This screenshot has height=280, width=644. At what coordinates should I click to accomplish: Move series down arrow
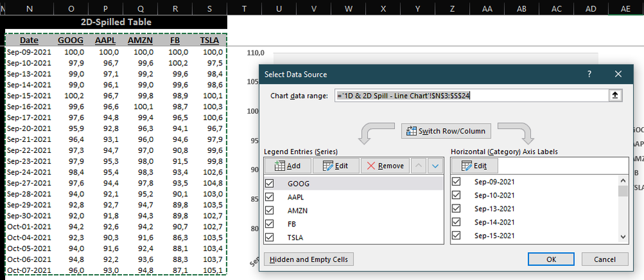click(436, 166)
